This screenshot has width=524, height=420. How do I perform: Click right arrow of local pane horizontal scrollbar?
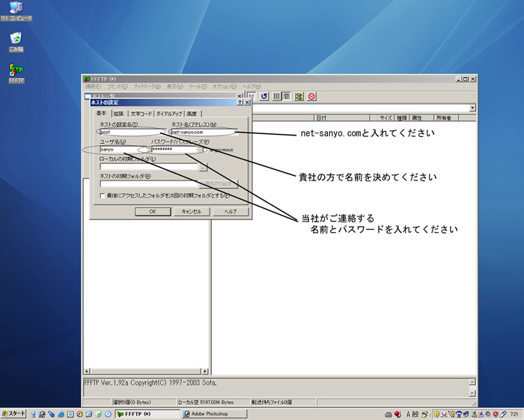pos(205,371)
